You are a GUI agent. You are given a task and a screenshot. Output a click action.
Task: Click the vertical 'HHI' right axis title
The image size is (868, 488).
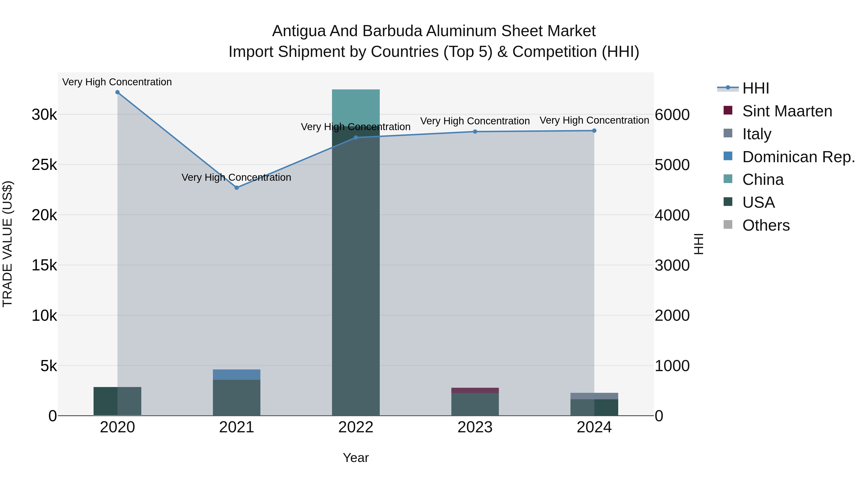pos(699,244)
